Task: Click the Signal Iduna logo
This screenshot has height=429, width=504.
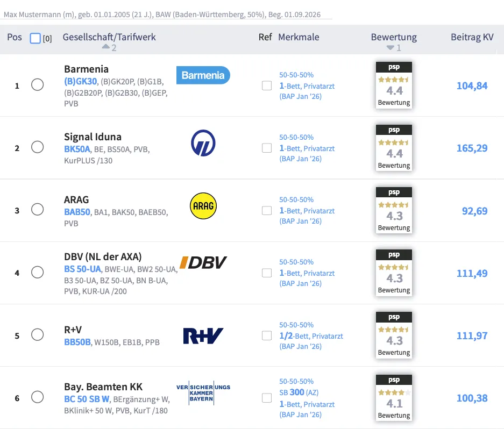Action: click(x=203, y=143)
